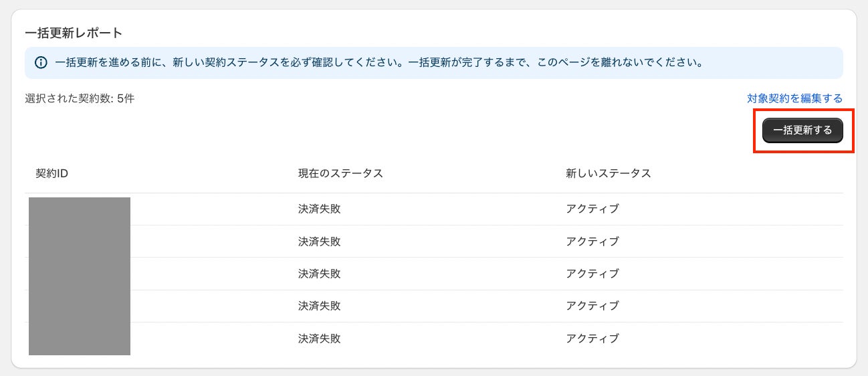The image size is (868, 376).
Task: Click the 一括更新レポート heading
Action: click(74, 32)
